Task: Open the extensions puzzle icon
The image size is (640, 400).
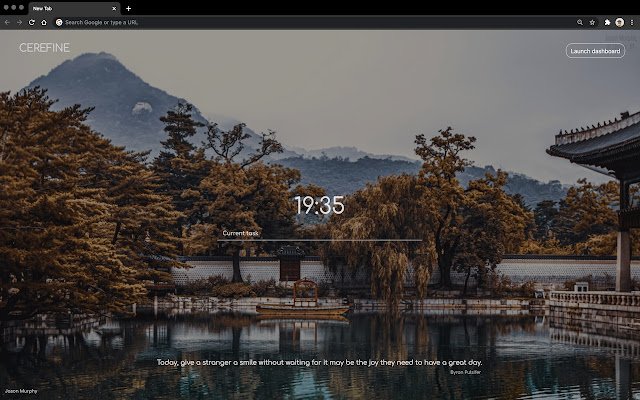Action: pos(607,22)
